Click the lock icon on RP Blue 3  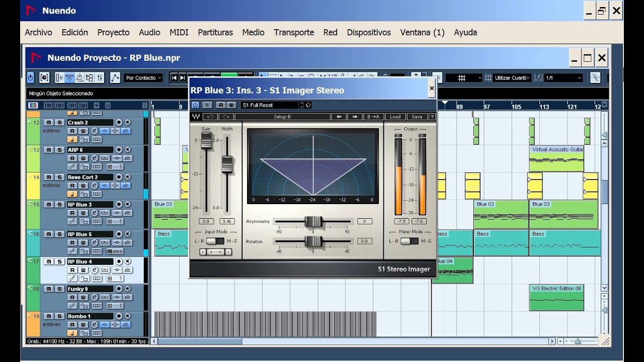[84, 221]
